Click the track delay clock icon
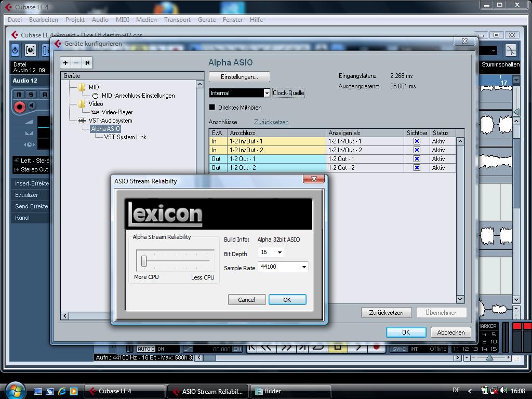This screenshot has width=532, height=399. 29,144
